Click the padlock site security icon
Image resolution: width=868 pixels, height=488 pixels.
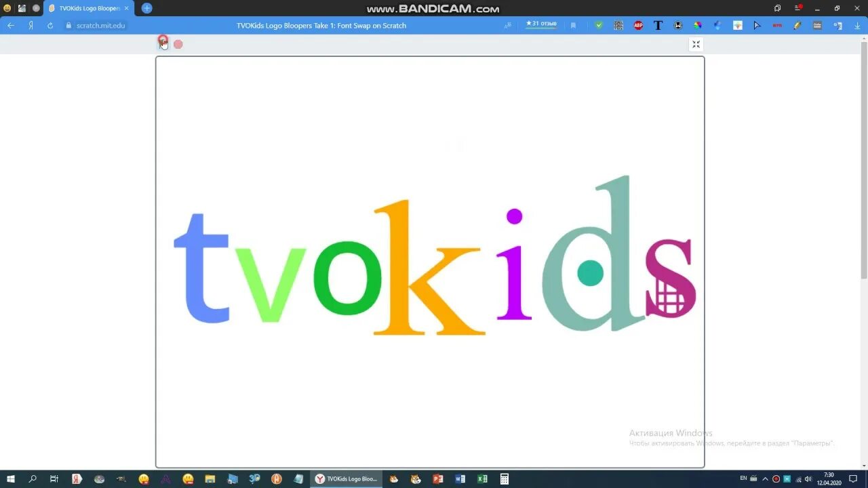click(x=68, y=26)
